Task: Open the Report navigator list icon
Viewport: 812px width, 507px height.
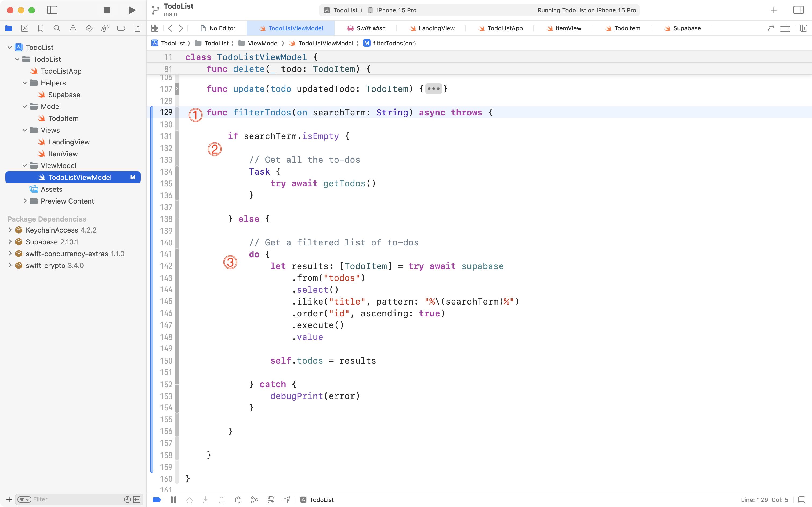Action: pyautogui.click(x=137, y=28)
